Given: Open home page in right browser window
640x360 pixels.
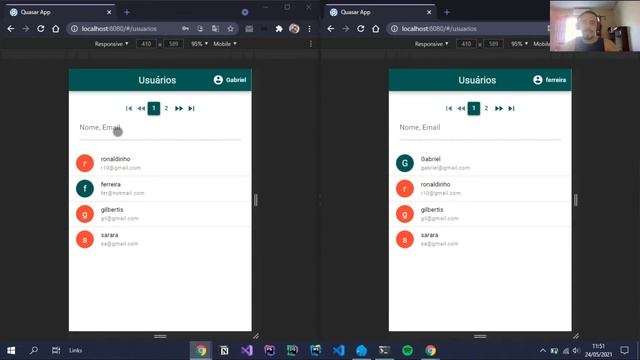Looking at the screenshot, I should 376,29.
